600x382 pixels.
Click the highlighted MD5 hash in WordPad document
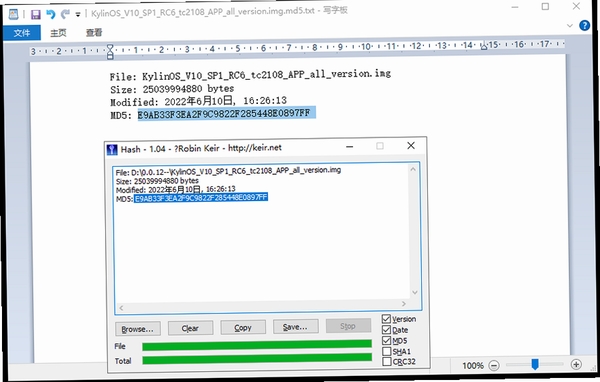(x=227, y=113)
